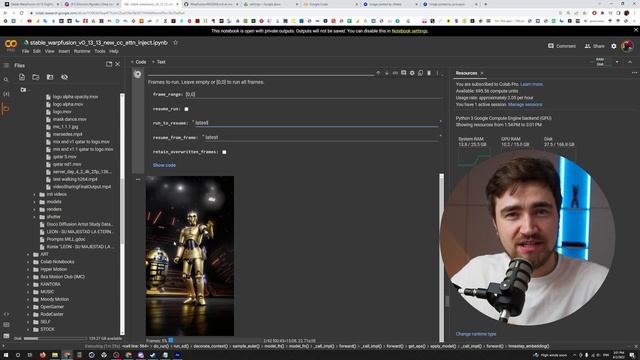Open the Google account avatar menu
640x360 pixels.
pos(627,46)
